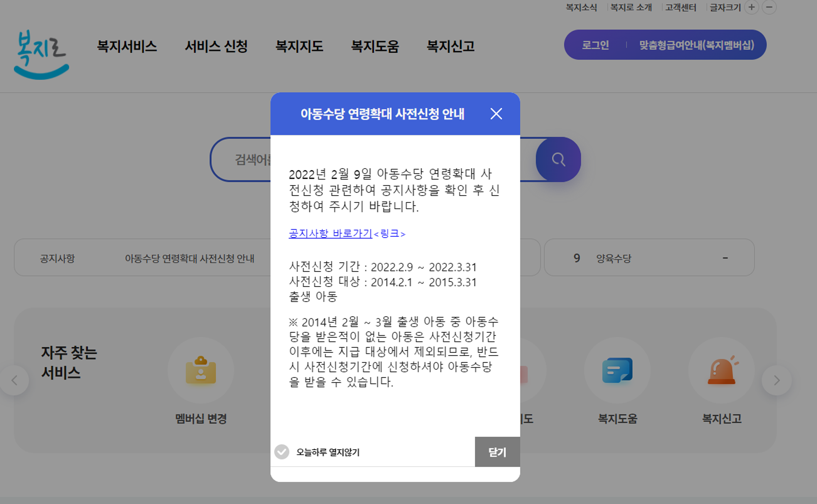Viewport: 817px width, 504px height.
Task: Click the 검색어 search input field
Action: tap(247, 159)
